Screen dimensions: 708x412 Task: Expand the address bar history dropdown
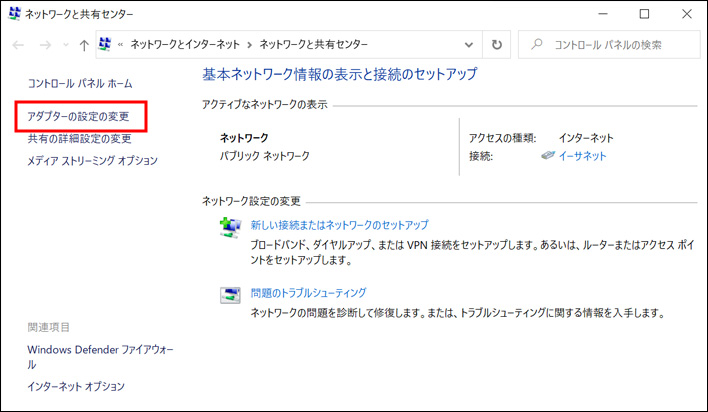coord(470,45)
